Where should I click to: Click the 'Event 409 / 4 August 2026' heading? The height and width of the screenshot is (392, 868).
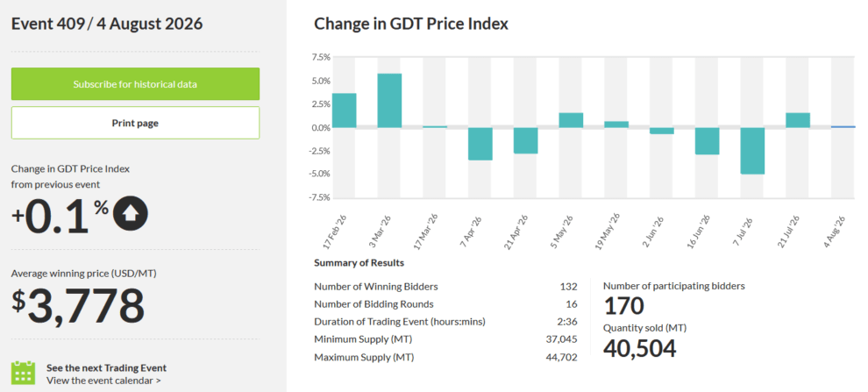tap(107, 24)
